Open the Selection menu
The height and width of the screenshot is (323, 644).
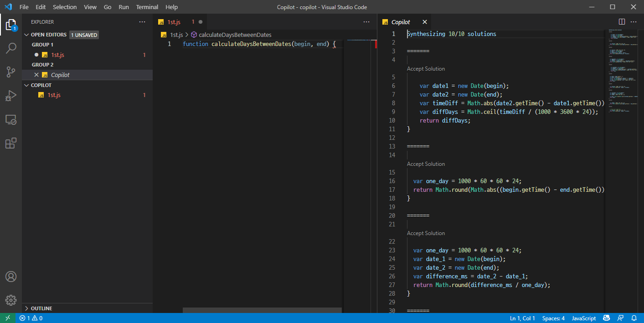(x=65, y=7)
